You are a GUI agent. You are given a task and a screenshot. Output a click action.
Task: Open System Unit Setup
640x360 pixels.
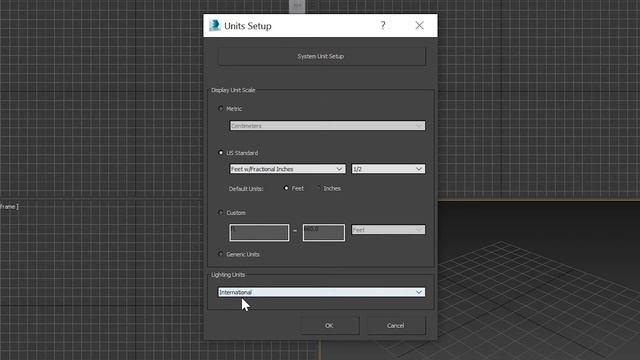tap(321, 56)
